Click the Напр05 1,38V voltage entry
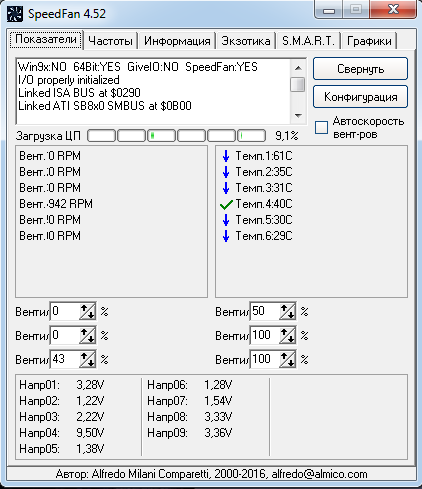This screenshot has width=422, height=489. tap(62, 449)
